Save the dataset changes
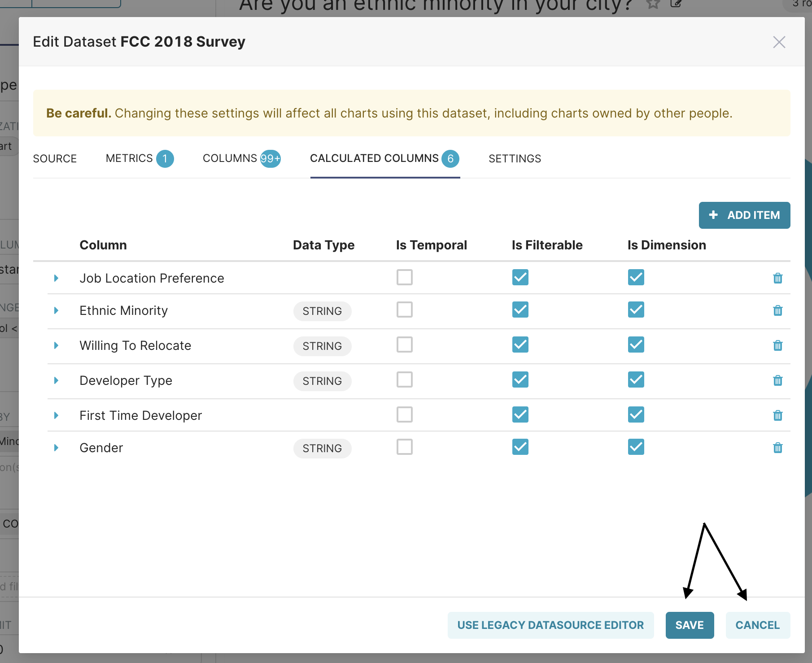 pyautogui.click(x=690, y=625)
